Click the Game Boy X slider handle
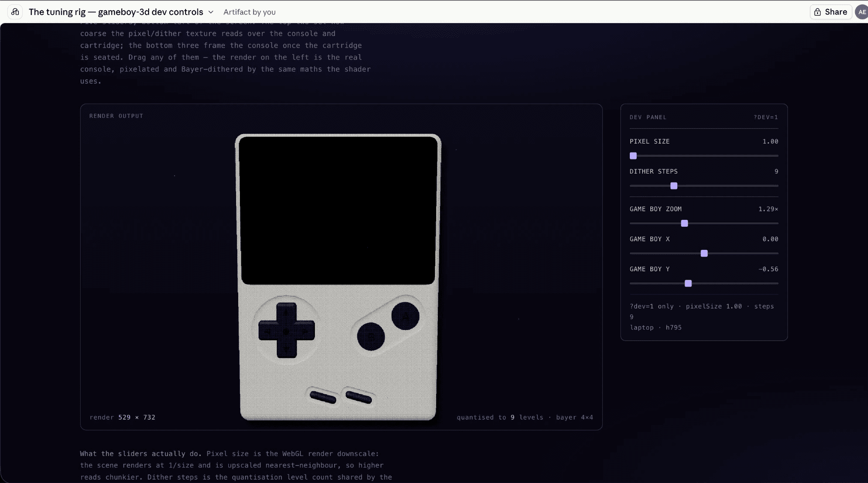Viewport: 868px width, 483px height. [x=704, y=254]
